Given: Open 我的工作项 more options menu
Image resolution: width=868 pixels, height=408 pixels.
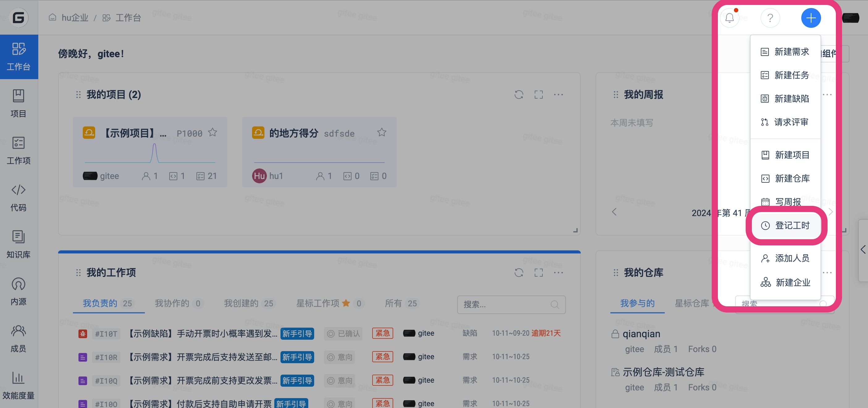Looking at the screenshot, I should pos(558,272).
